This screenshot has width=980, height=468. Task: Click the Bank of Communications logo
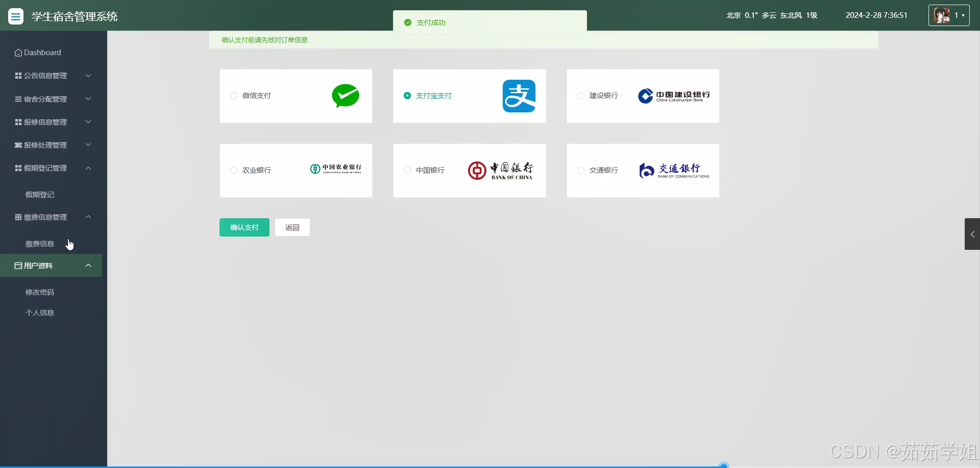[x=674, y=171]
